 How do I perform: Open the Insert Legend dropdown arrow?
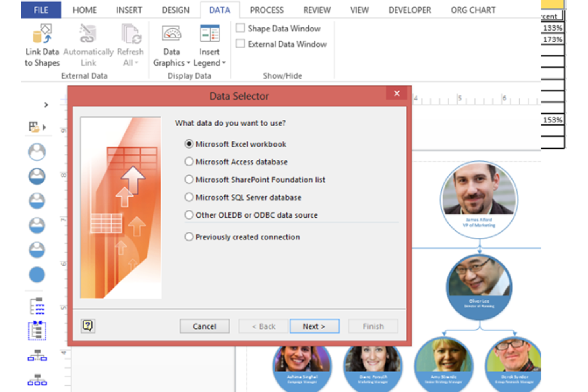(223, 63)
